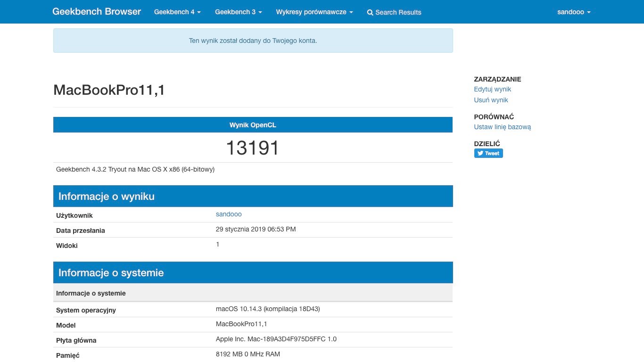This screenshot has height=362, width=644.
Task: Click the Geekbench Browser logo
Action: coord(97,12)
